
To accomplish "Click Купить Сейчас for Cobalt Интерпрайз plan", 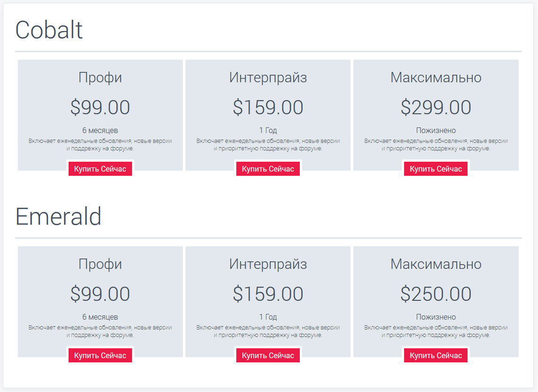I will [x=268, y=168].
